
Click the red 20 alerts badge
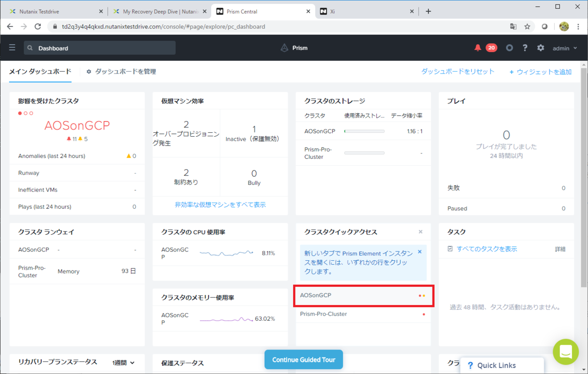(x=491, y=48)
